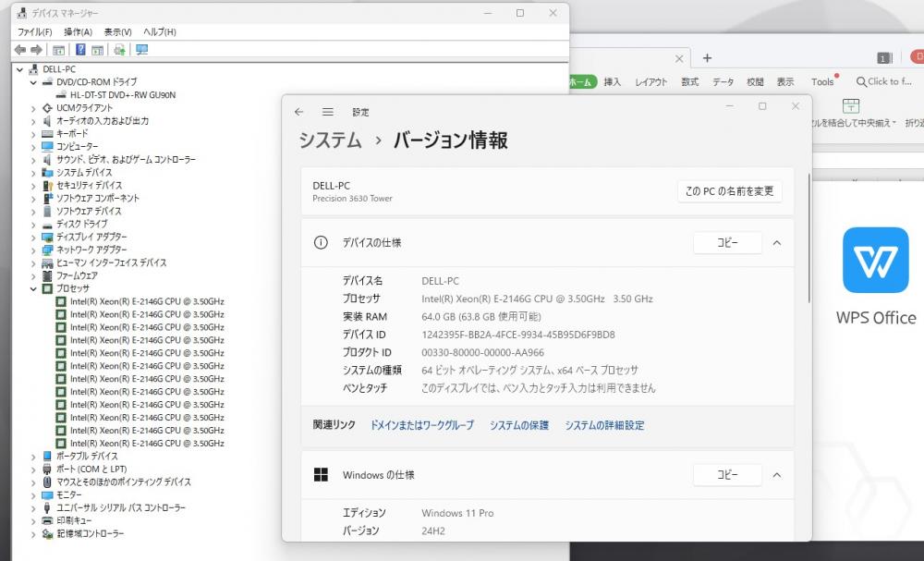Viewport: 924px width, 561px height.
Task: Click the WPS Office logo
Action: coord(875,260)
